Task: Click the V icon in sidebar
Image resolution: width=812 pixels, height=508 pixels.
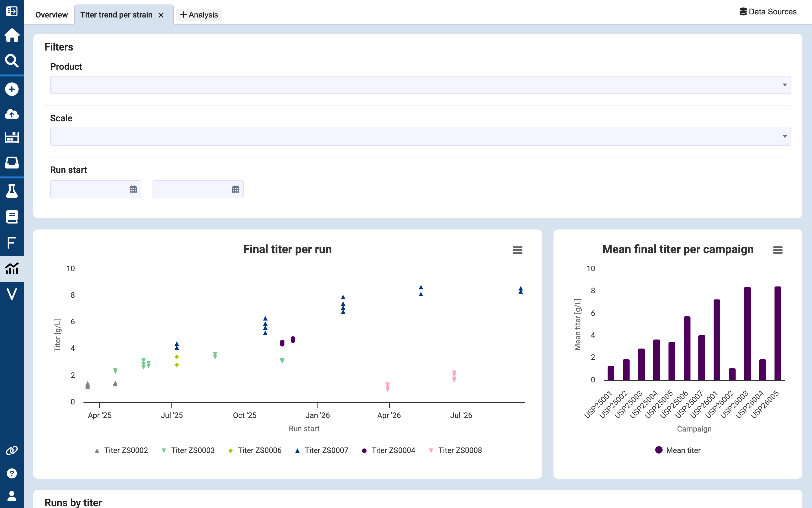Action: 12,294
